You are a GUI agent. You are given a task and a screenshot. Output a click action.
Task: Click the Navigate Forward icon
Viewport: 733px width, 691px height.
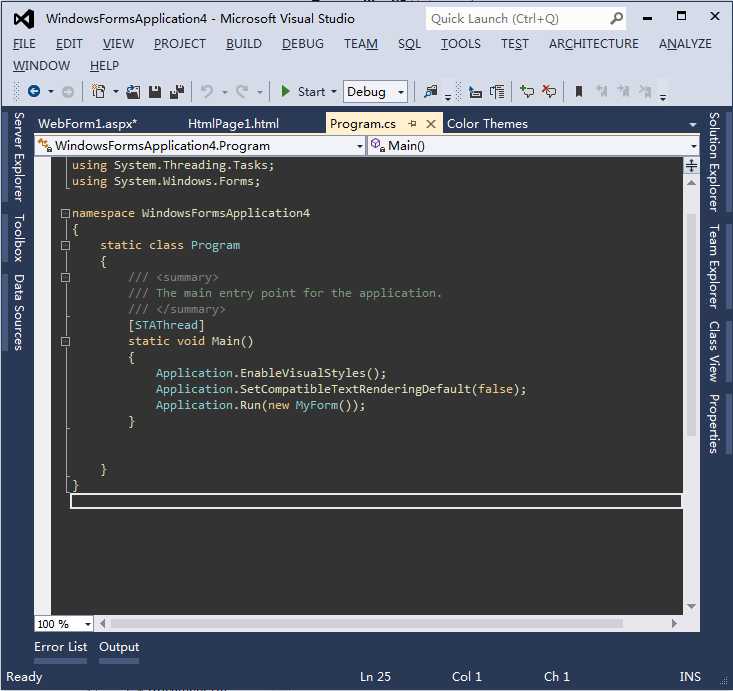pyautogui.click(x=68, y=92)
